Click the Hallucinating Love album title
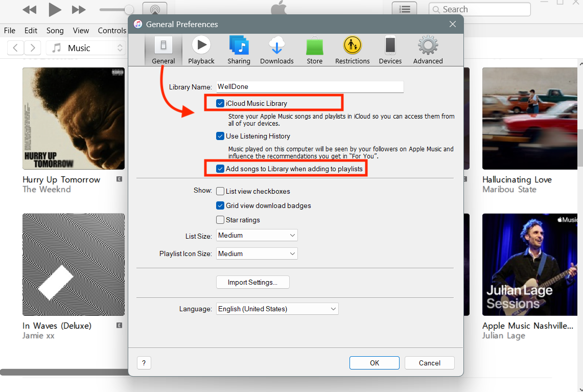Image resolution: width=583 pixels, height=392 pixels. coord(517,179)
